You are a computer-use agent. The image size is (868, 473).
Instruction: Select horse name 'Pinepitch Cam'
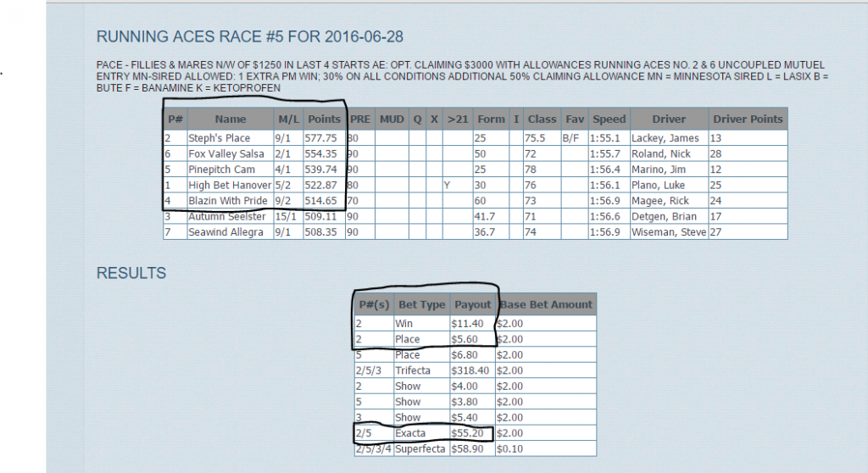(221, 170)
